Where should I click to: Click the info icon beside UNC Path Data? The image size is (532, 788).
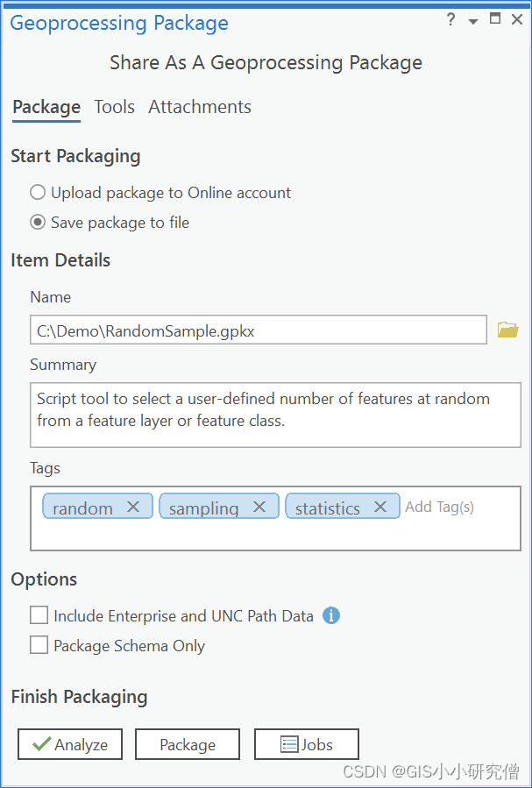click(330, 616)
